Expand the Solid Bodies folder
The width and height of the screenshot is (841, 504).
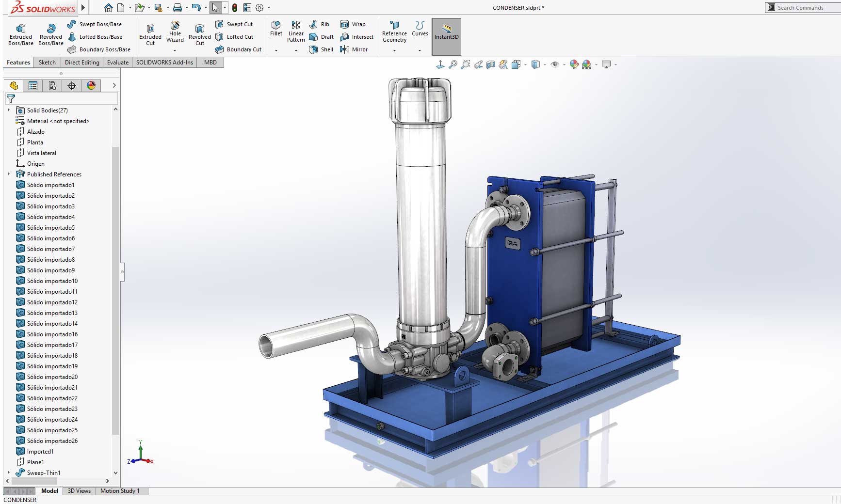point(9,110)
